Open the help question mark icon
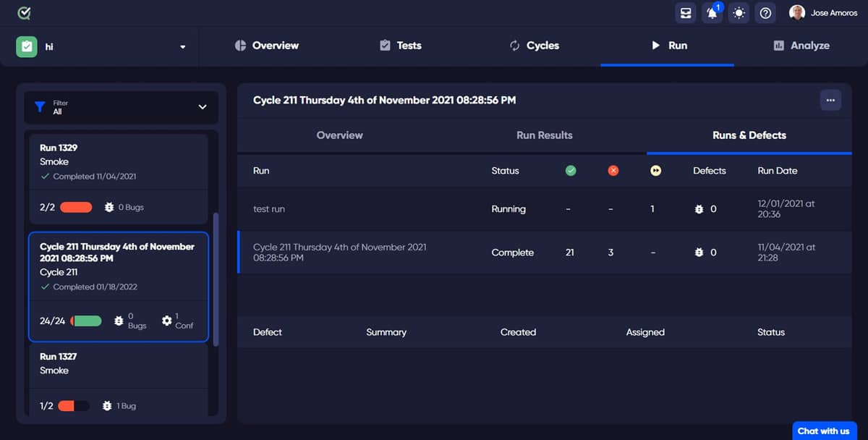 pos(765,12)
